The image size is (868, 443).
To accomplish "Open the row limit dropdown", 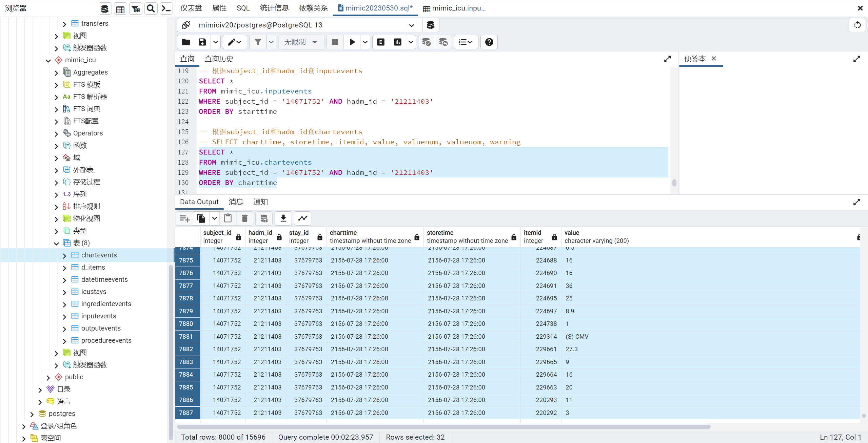I will [x=300, y=42].
